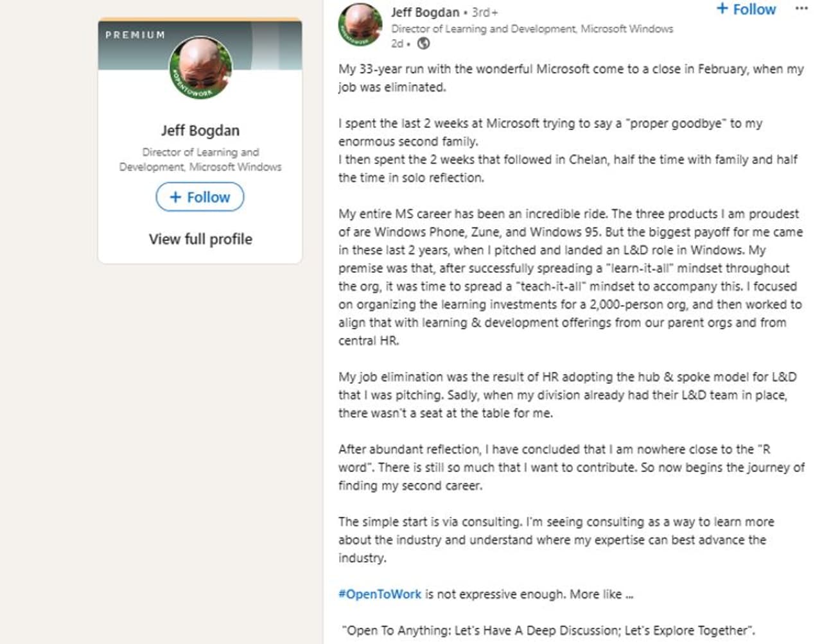822x644 pixels.
Task: Click the paragraph starting "The simple start"
Action: click(x=556, y=539)
